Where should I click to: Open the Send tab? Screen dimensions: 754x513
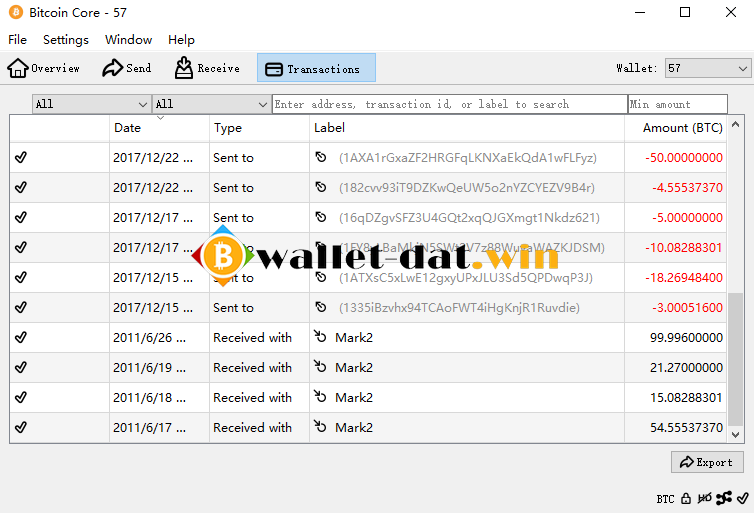point(127,68)
